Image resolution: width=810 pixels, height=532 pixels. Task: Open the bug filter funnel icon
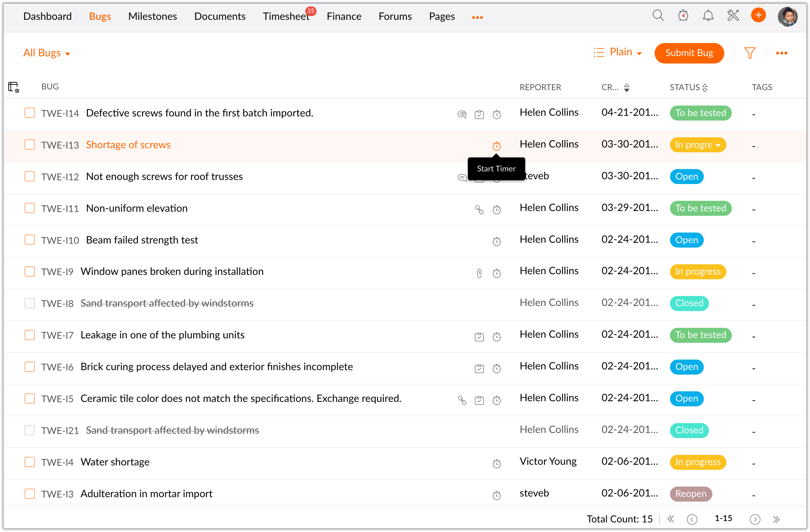750,53
